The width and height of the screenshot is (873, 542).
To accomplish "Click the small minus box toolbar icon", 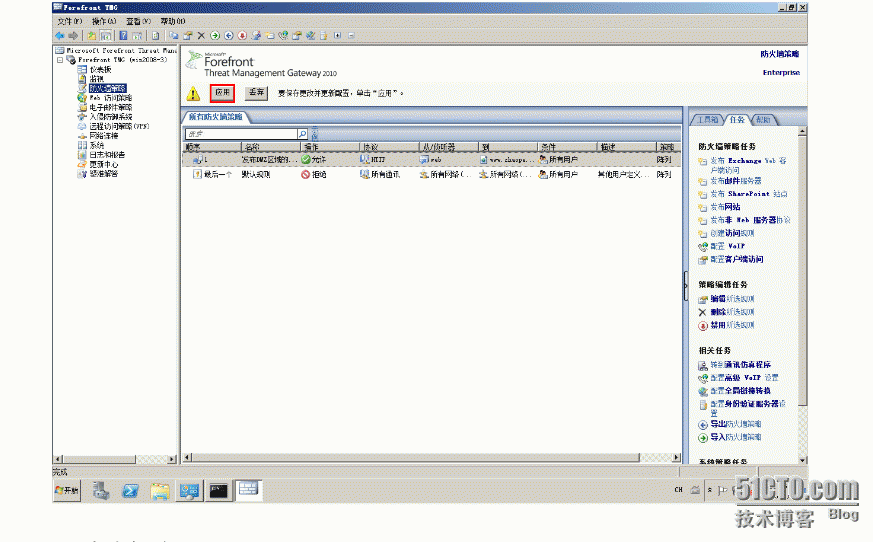I will pyautogui.click(x=351, y=35).
